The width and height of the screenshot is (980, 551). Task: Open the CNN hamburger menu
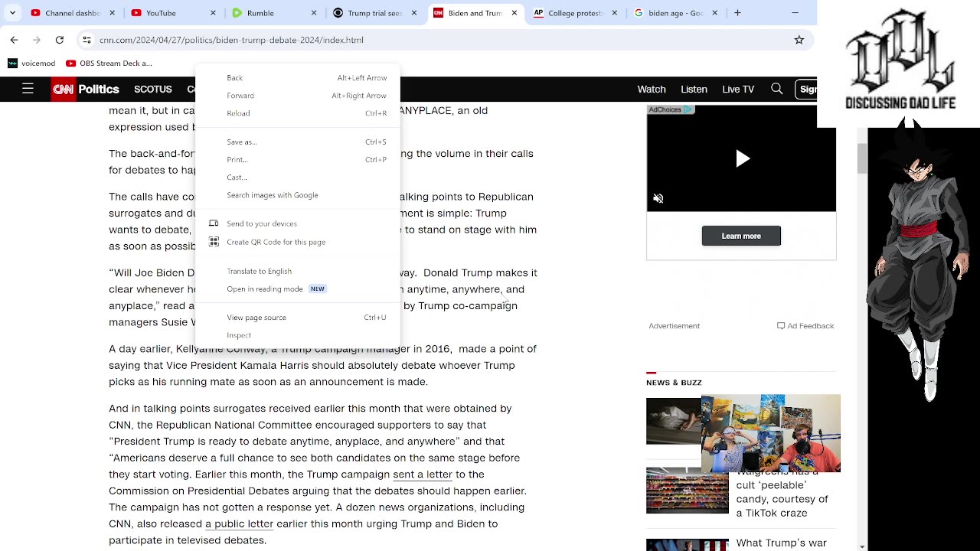28,89
